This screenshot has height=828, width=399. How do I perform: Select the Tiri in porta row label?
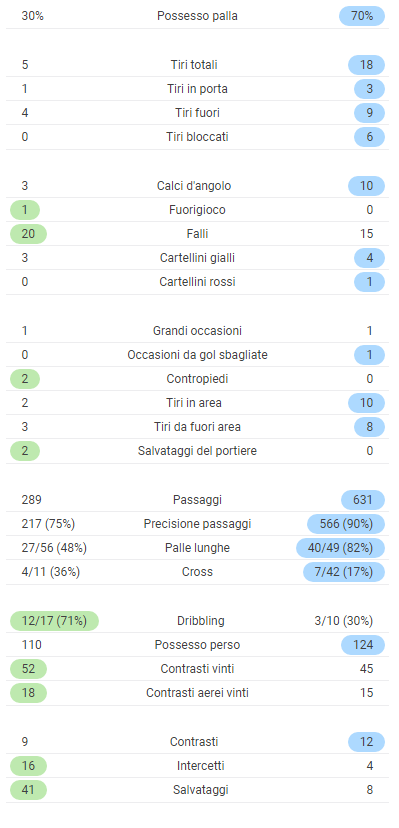[x=197, y=89]
